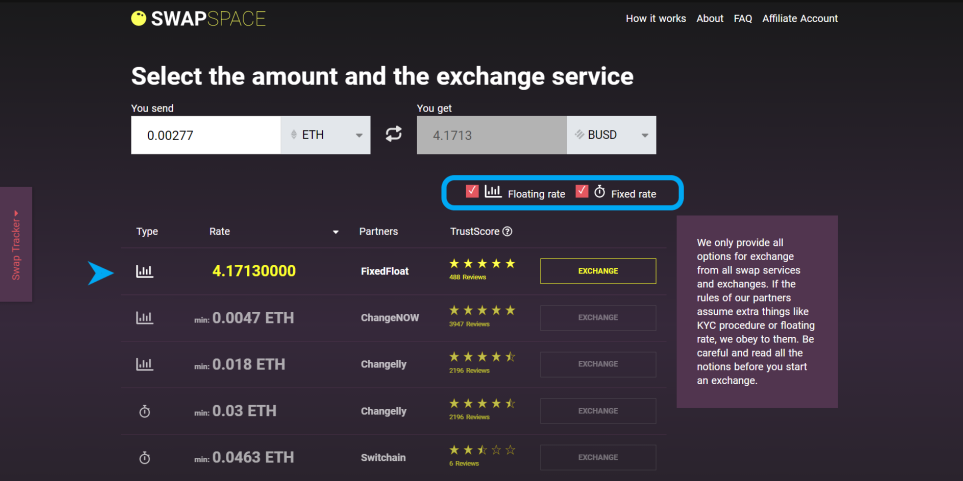Click the Type column header
Viewport: 963px width, 481px height.
(147, 232)
